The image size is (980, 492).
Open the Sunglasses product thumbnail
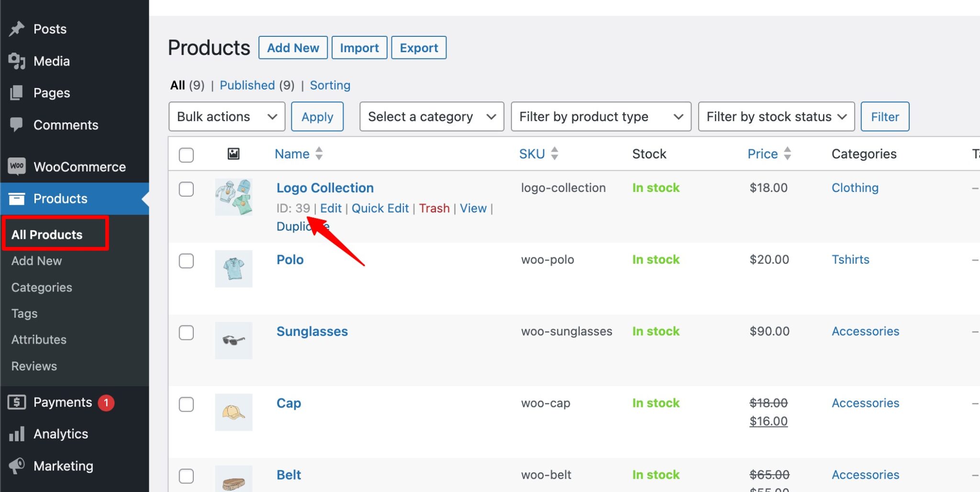coord(234,340)
